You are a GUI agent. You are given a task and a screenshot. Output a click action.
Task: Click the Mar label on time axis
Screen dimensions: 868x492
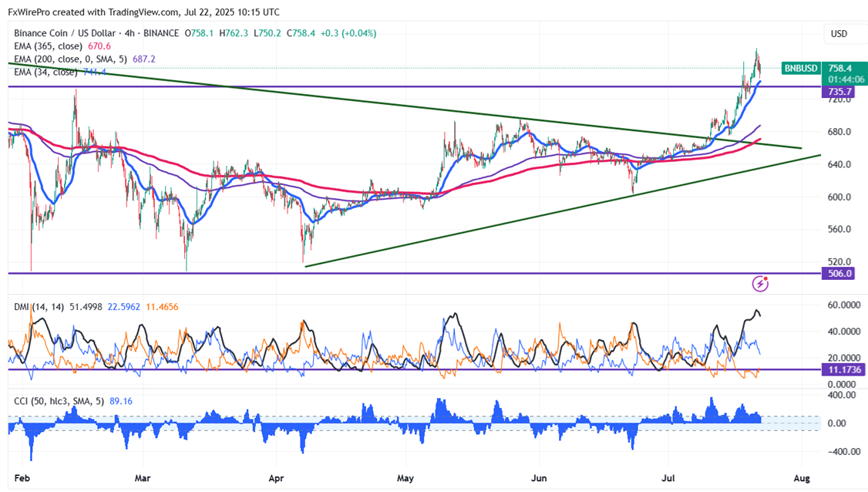(143, 477)
